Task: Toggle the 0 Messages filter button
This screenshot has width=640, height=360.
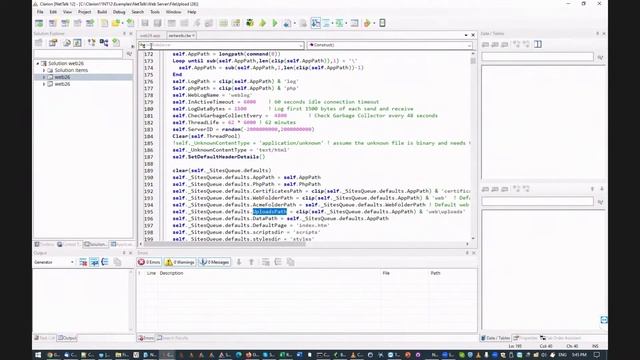Action: click(214, 262)
